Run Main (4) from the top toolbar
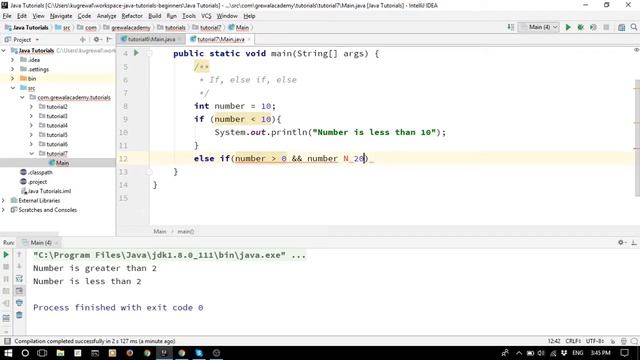 point(568,27)
